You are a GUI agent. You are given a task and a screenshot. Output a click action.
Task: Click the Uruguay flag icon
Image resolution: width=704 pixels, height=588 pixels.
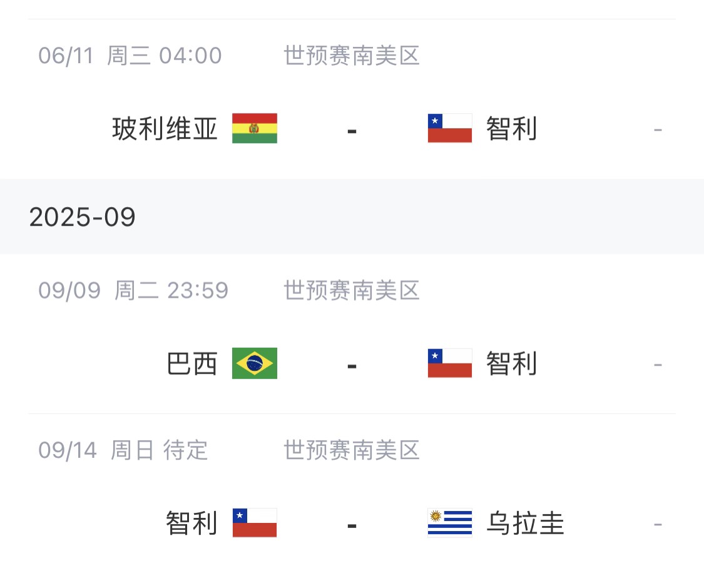(449, 523)
